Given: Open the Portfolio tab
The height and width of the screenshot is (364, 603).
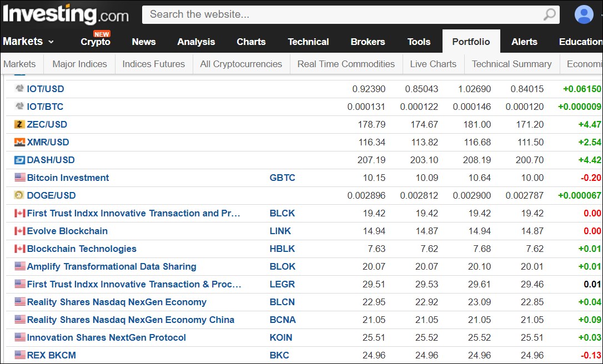Looking at the screenshot, I should (471, 42).
